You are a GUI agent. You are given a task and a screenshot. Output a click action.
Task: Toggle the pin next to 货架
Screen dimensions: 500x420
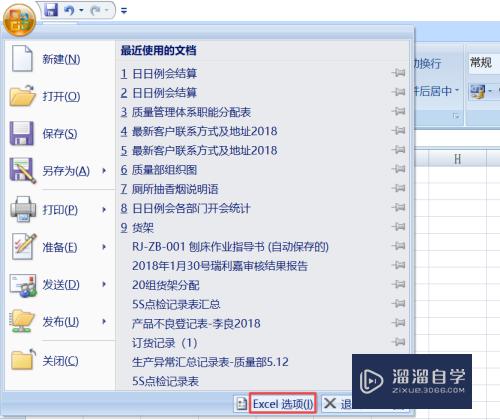[399, 227]
